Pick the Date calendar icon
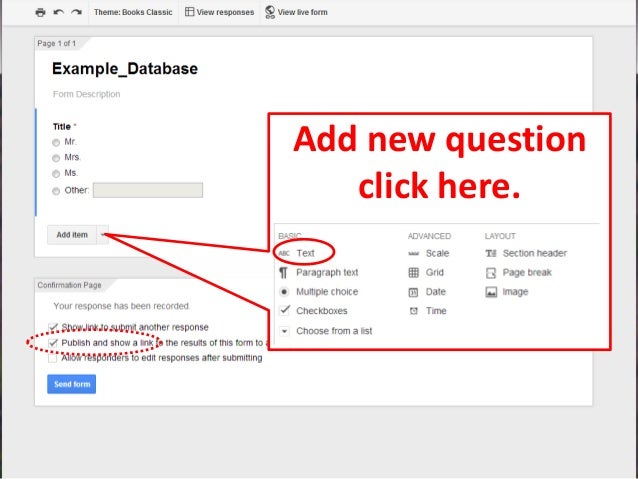The width and height of the screenshot is (638, 479). 413,292
